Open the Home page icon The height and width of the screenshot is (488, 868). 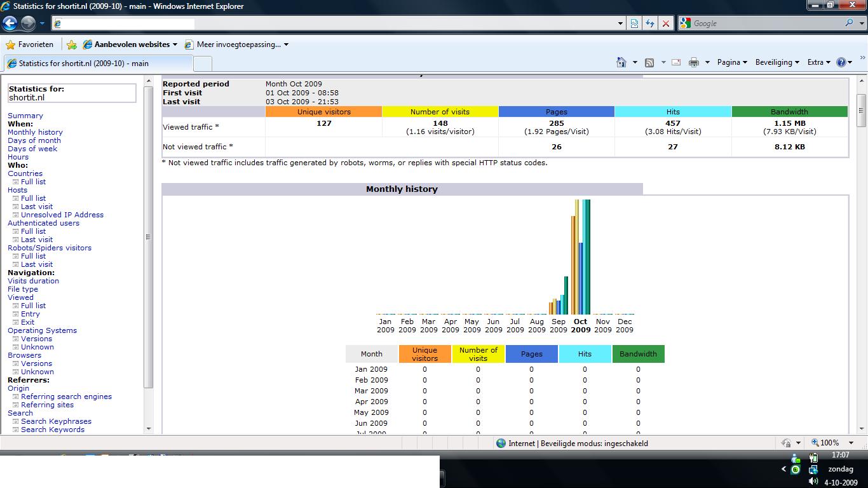pos(621,62)
